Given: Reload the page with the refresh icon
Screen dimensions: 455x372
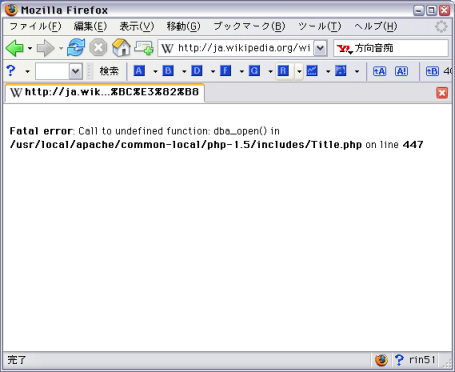Looking at the screenshot, I should click(x=76, y=48).
